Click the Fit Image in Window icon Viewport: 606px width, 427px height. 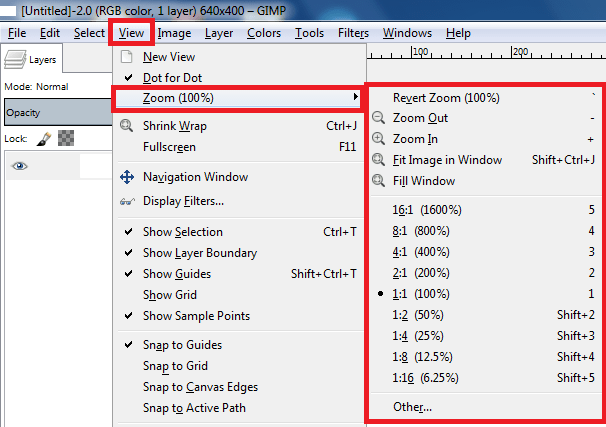point(378,160)
